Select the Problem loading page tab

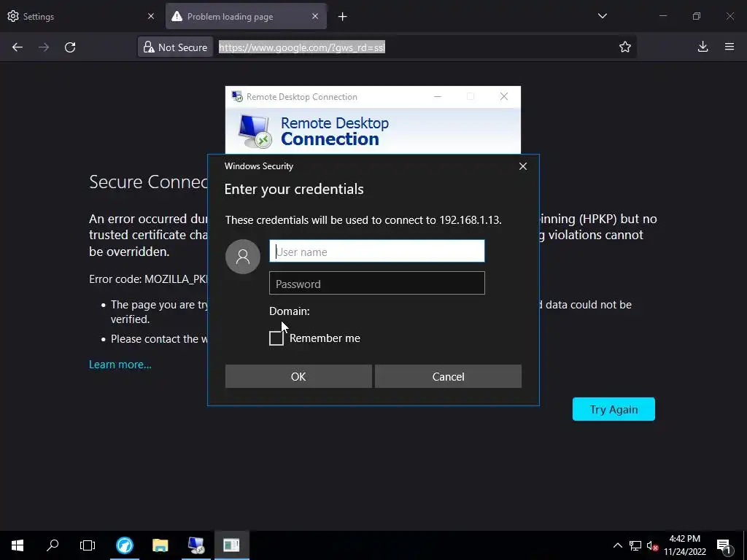[x=246, y=16]
